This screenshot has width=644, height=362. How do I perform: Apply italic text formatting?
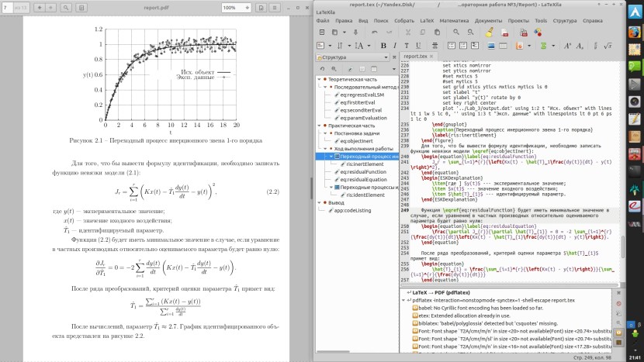click(x=394, y=45)
